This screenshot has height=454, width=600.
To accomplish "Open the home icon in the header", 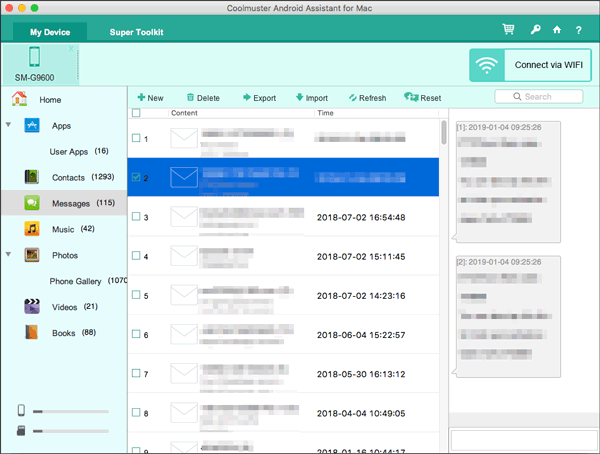I will [557, 29].
